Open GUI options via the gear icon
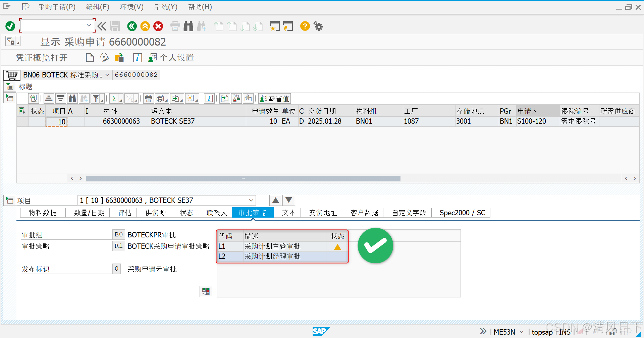 click(x=317, y=26)
